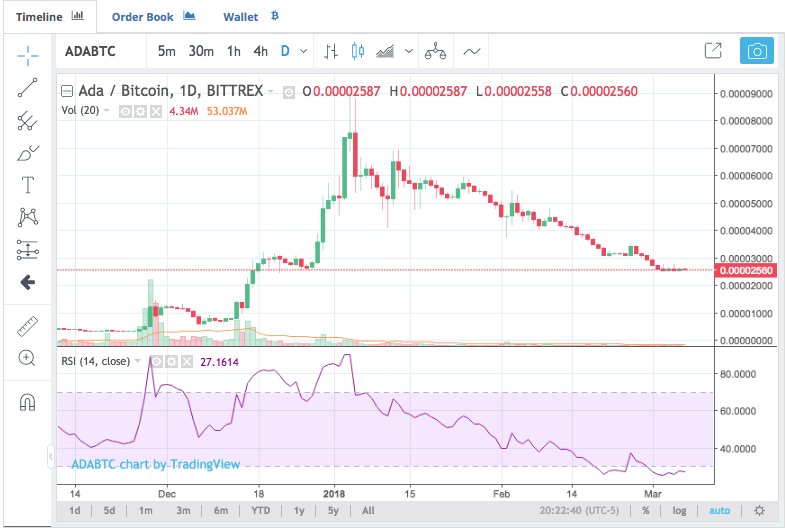This screenshot has width=786, height=528.
Task: Click the line chart wave icon
Action: tap(472, 51)
